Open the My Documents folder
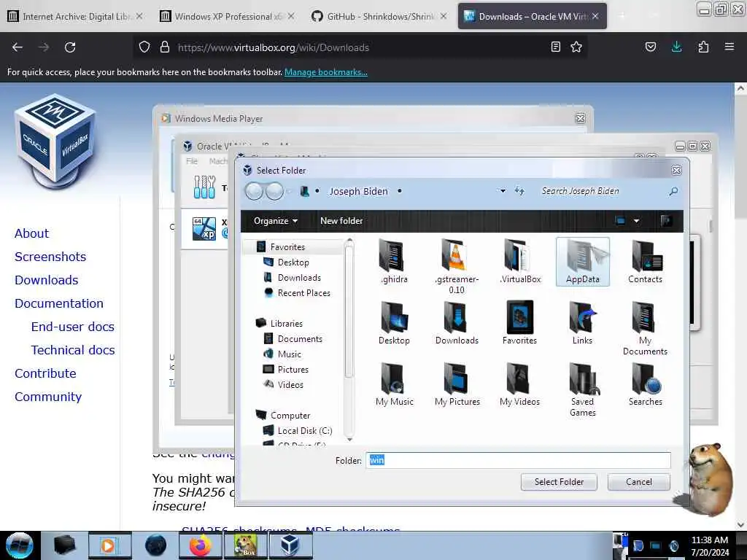This screenshot has height=560, width=747. tap(645, 327)
